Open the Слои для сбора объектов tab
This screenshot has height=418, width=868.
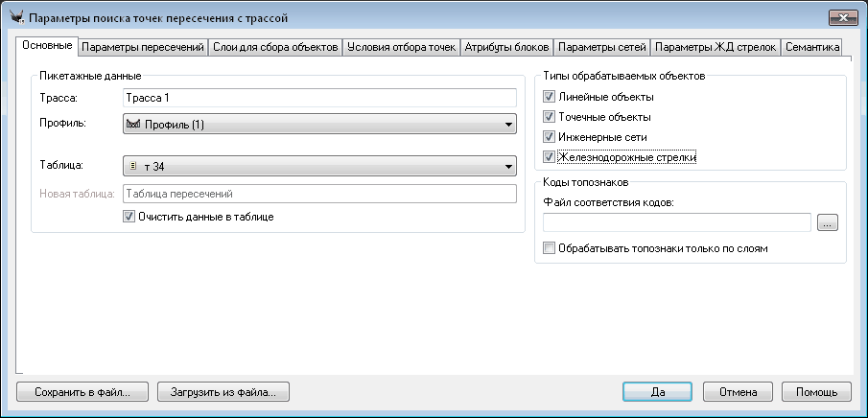(x=274, y=47)
